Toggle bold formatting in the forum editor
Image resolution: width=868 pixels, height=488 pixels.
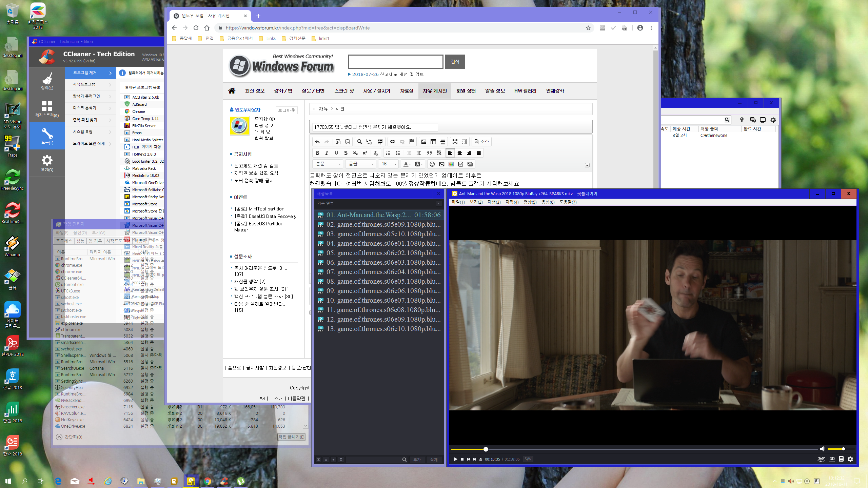(317, 153)
